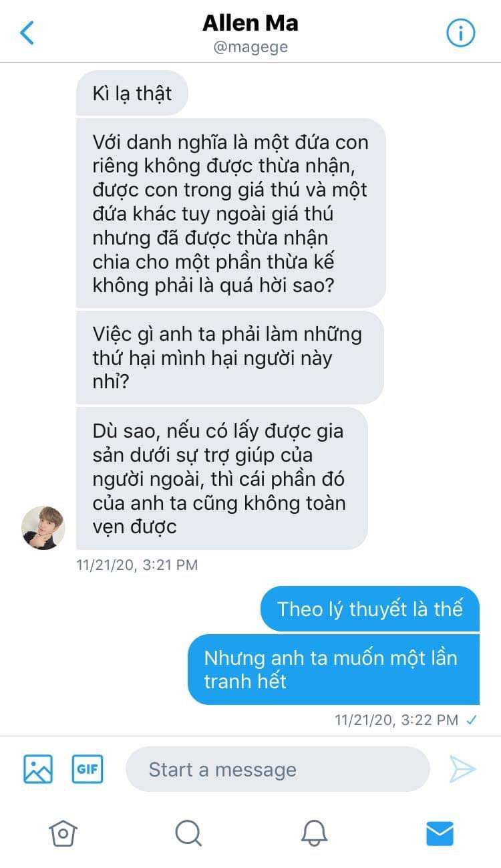Viewport: 501px width, 868px height.
Task: Open the GIF picker
Action: point(88,768)
